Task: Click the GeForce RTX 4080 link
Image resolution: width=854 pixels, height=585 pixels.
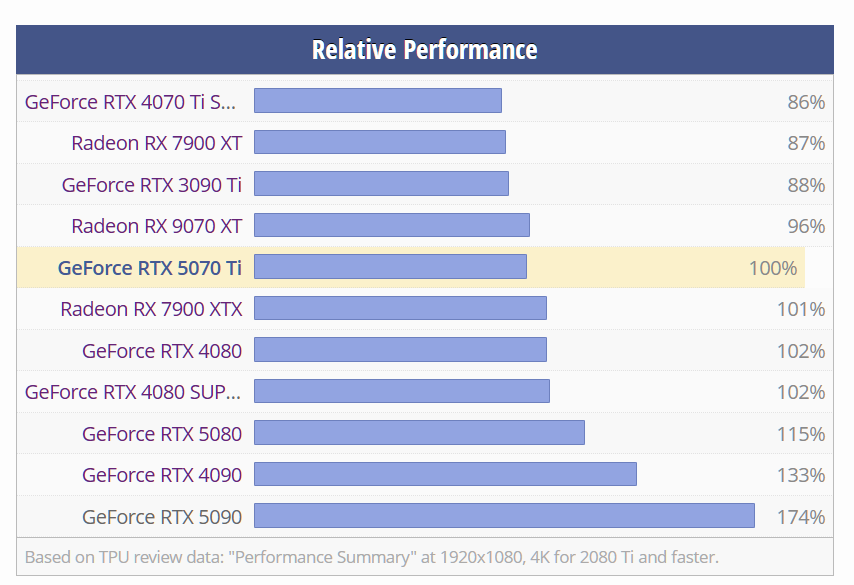Action: pyautogui.click(x=162, y=351)
